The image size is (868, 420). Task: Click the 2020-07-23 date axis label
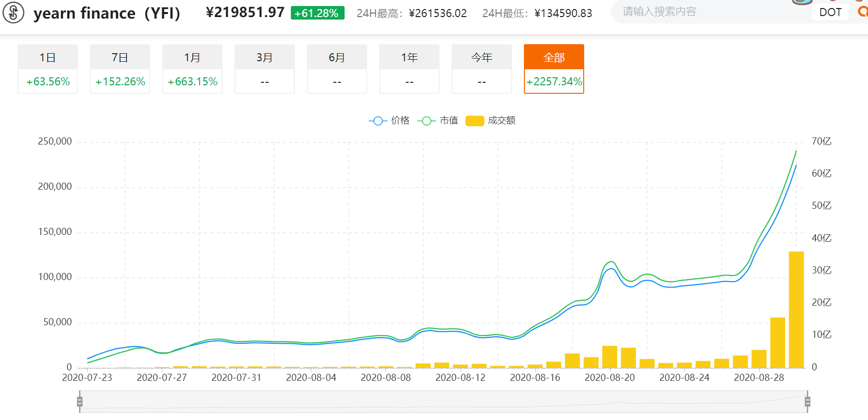pos(87,377)
